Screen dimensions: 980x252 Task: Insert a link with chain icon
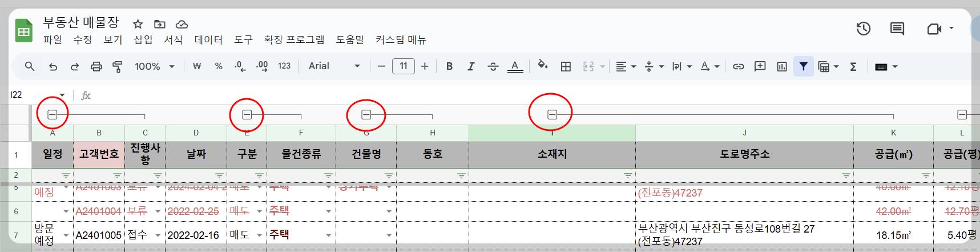pyautogui.click(x=739, y=66)
